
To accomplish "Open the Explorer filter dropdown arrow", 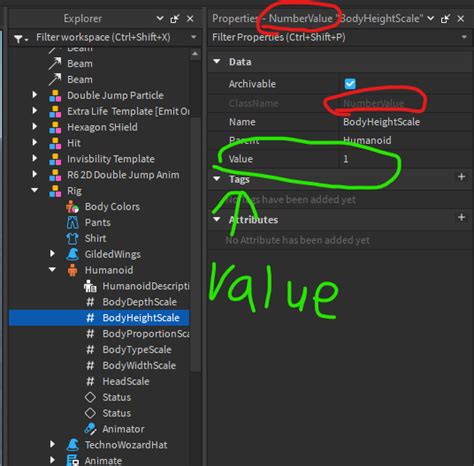I will pos(194,37).
